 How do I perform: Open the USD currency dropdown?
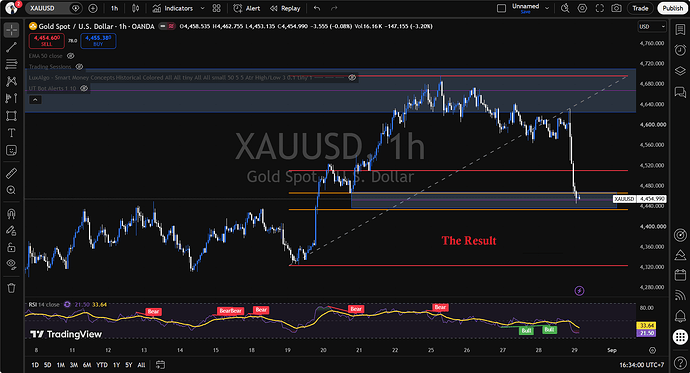652,27
